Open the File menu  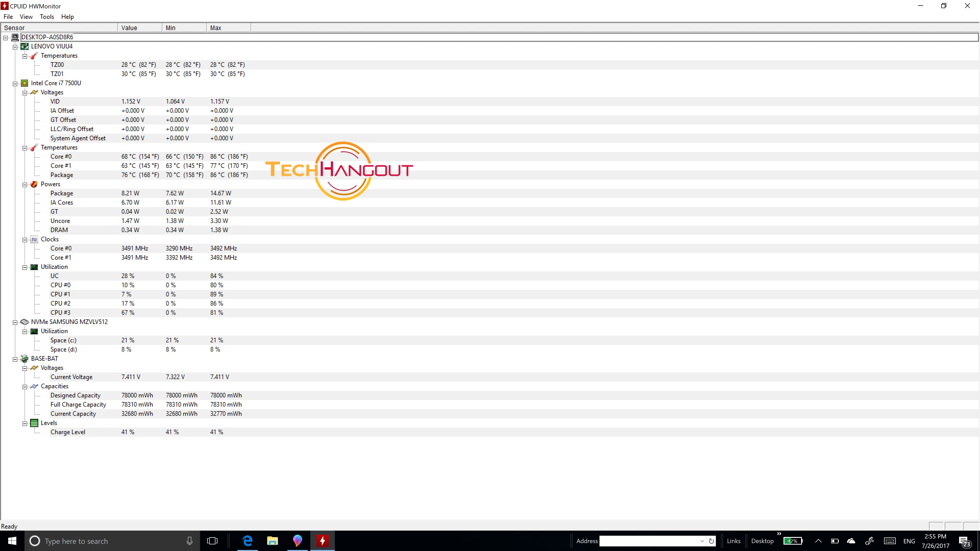point(8,17)
